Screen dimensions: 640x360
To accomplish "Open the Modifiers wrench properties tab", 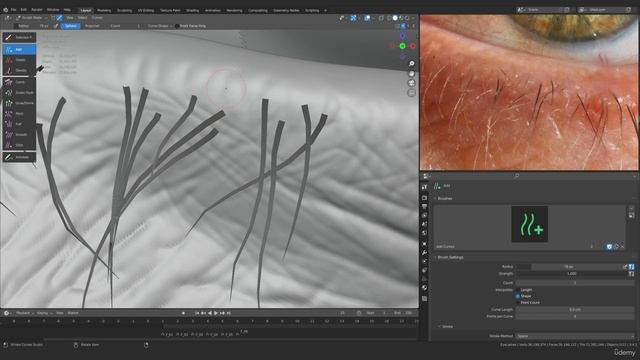I will click(x=424, y=253).
